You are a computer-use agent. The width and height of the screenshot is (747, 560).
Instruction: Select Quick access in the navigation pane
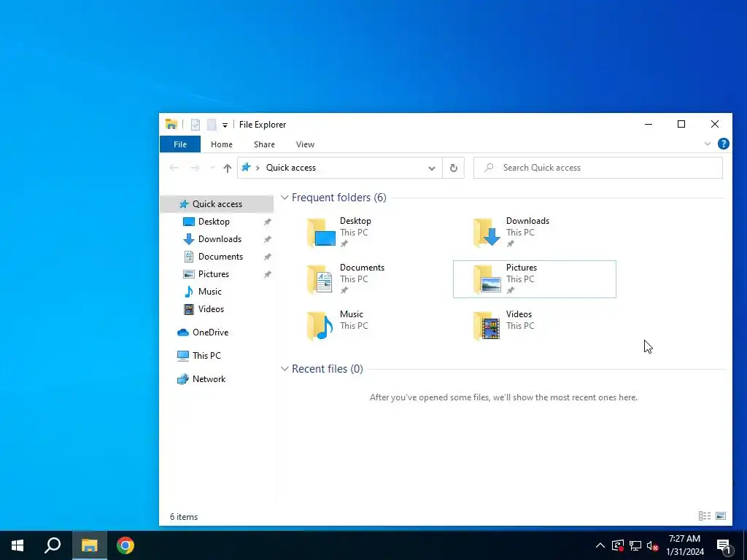217,204
